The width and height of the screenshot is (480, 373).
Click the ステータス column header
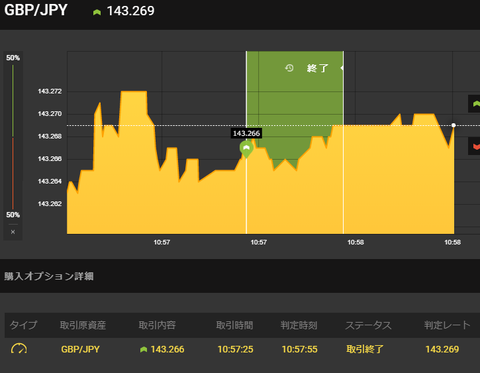click(x=368, y=325)
